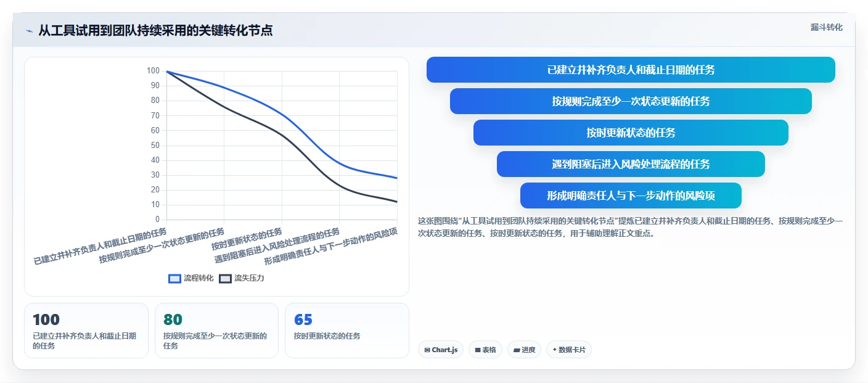The width and height of the screenshot is (868, 383).
Task: Click the lightning icon beside the title
Action: [x=29, y=31]
